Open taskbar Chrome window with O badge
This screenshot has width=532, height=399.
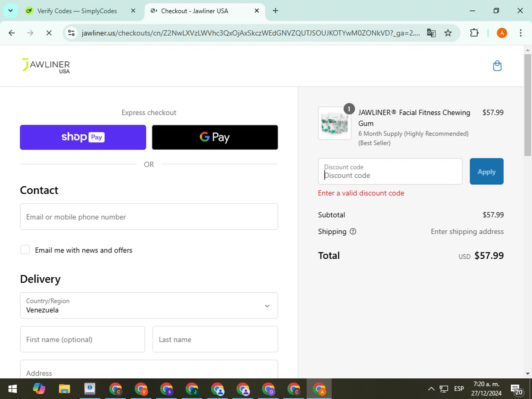click(268, 389)
